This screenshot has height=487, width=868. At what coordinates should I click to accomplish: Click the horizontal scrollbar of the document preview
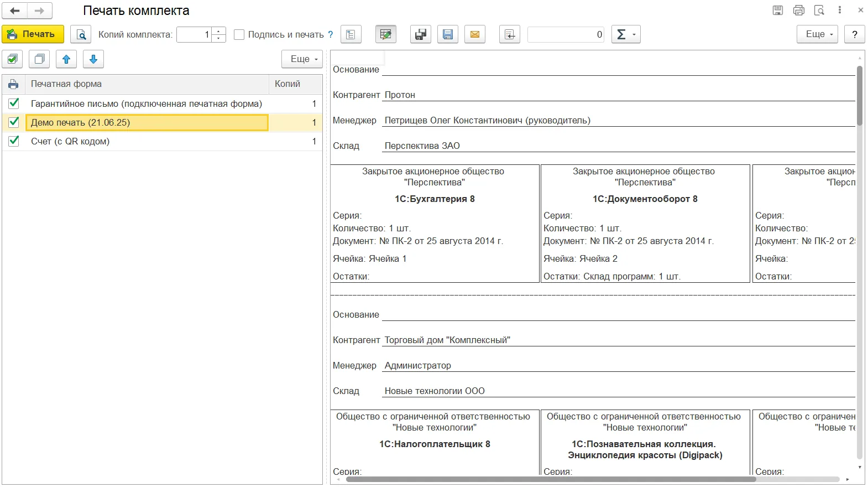(x=550, y=479)
